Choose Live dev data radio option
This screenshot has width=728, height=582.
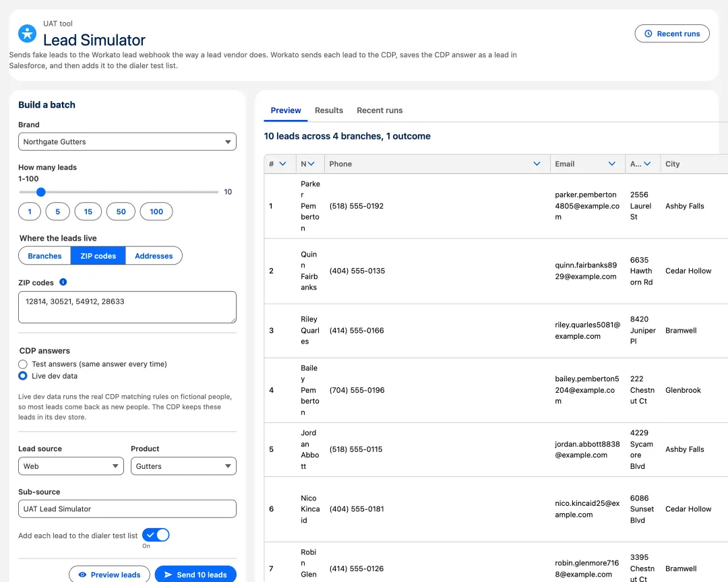click(x=23, y=376)
